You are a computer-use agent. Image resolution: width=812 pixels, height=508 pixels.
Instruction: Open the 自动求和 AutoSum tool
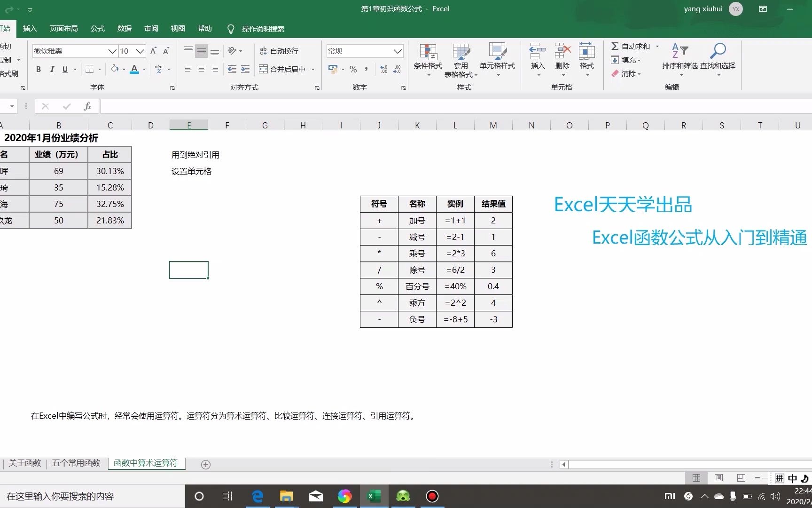tap(632, 46)
